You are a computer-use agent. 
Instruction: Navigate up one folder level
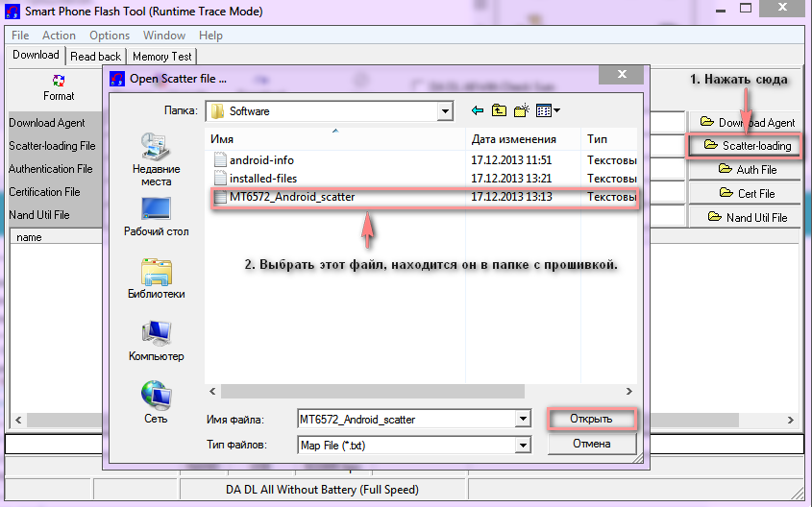pyautogui.click(x=499, y=110)
